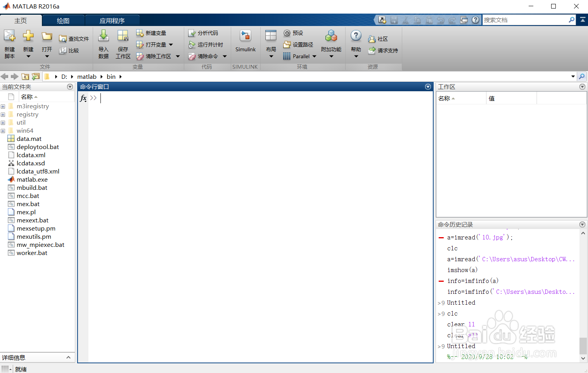Click the up one level folder icon
This screenshot has height=373, width=588.
[25, 76]
